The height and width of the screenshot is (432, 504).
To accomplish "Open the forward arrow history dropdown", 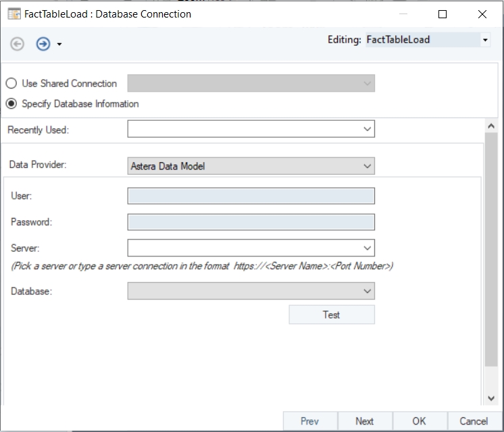I will pyautogui.click(x=59, y=45).
